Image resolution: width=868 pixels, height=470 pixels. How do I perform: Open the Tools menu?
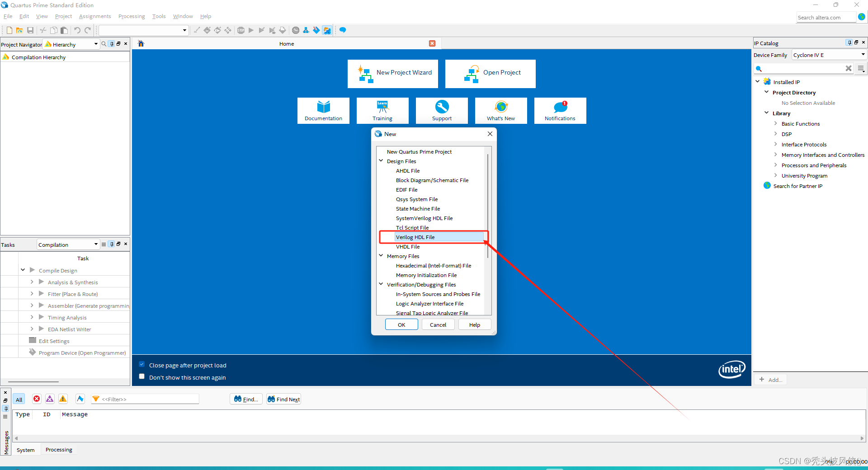(x=159, y=16)
